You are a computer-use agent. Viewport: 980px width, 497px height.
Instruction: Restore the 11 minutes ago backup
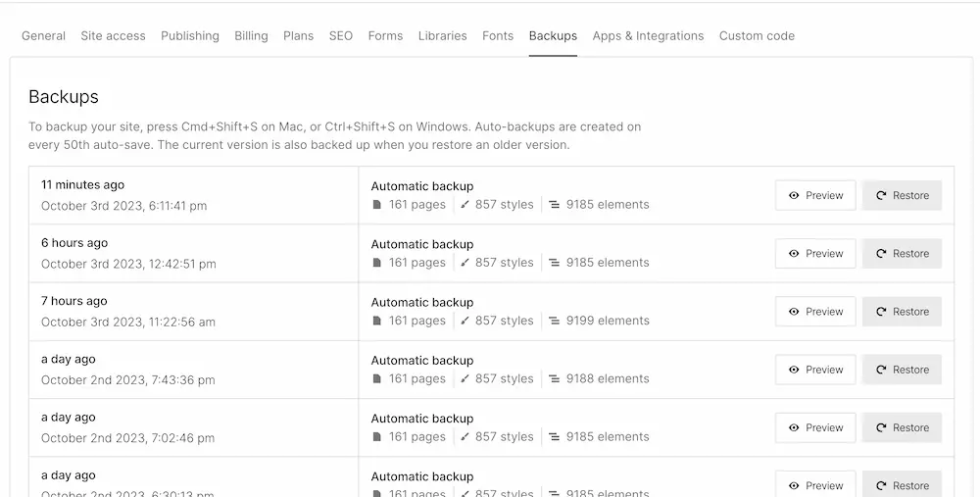(x=902, y=195)
